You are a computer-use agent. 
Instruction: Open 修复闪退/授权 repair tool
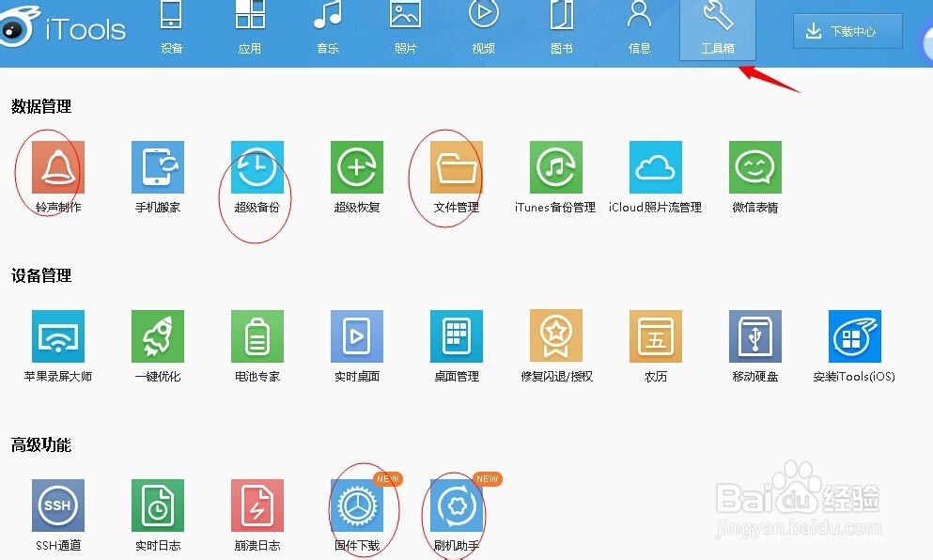point(556,336)
